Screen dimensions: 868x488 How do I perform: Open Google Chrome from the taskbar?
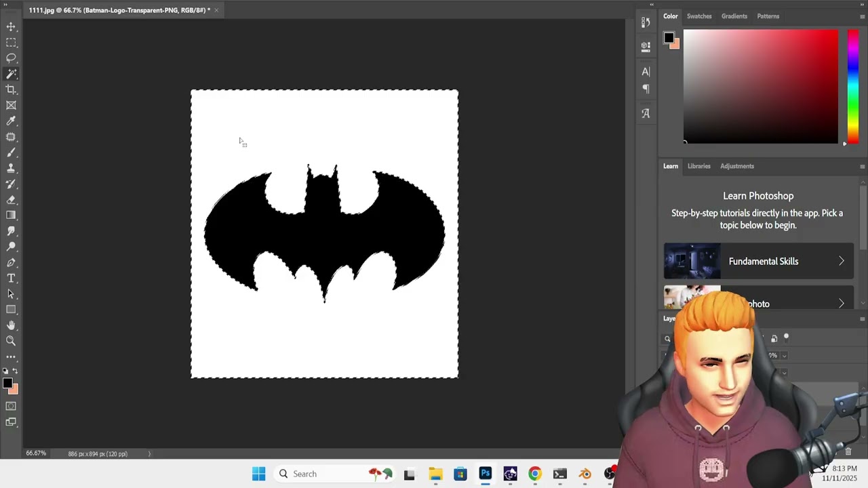click(535, 474)
